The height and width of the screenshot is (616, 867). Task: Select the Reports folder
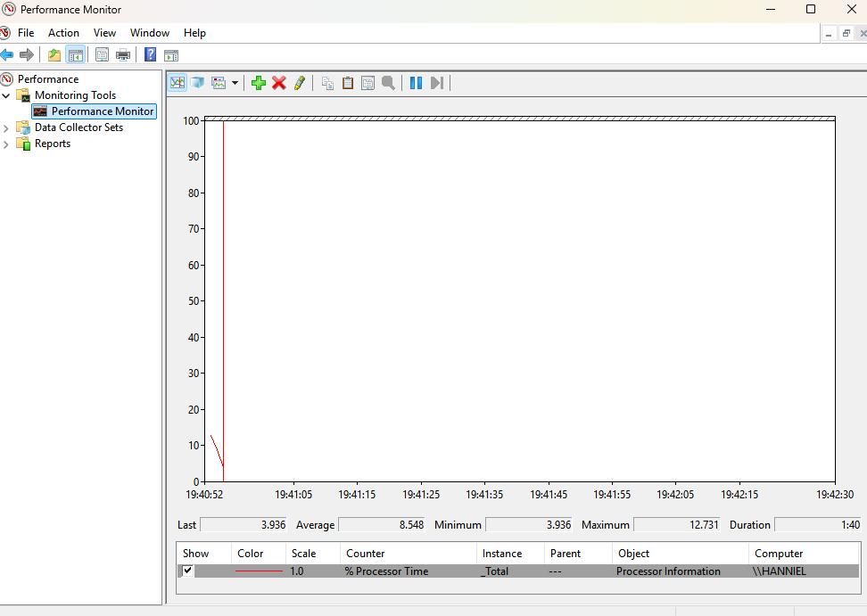(53, 144)
